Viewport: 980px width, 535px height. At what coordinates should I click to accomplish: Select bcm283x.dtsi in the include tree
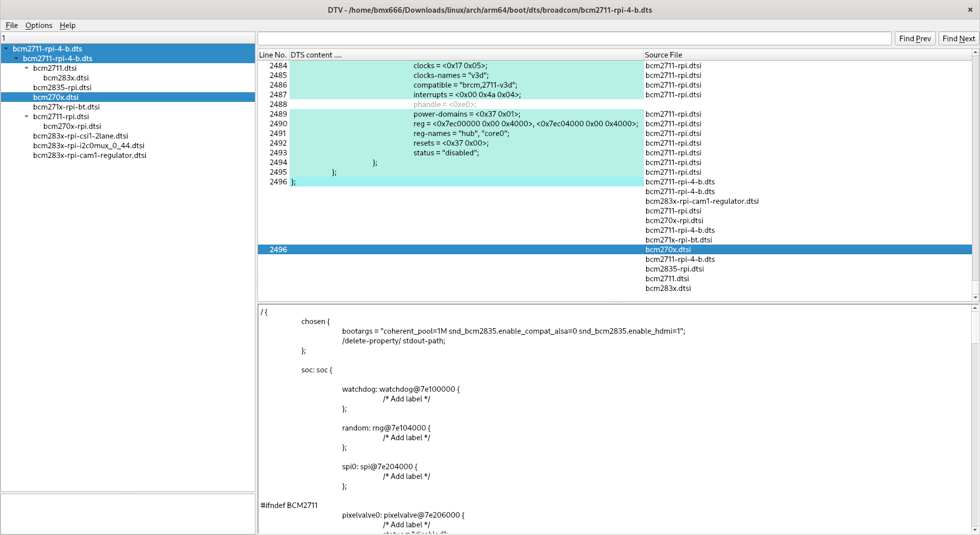click(x=66, y=78)
